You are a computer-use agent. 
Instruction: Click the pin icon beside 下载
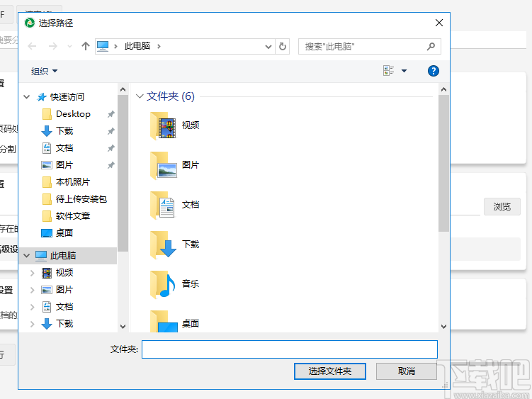pyautogui.click(x=111, y=131)
